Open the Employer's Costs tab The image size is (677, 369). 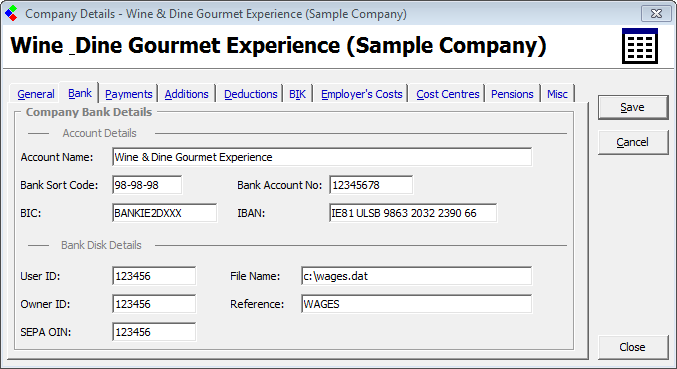pos(361,94)
